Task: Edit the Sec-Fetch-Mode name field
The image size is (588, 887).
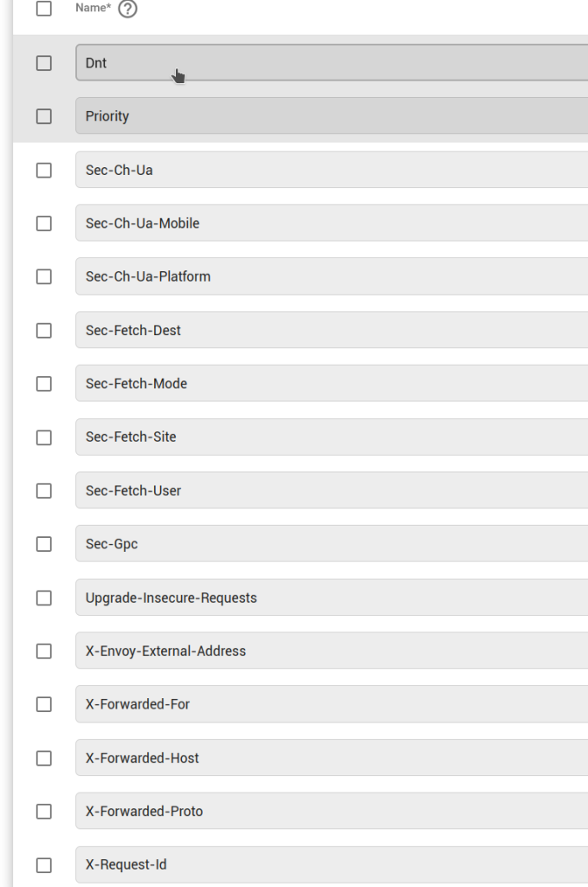Action: coord(329,384)
